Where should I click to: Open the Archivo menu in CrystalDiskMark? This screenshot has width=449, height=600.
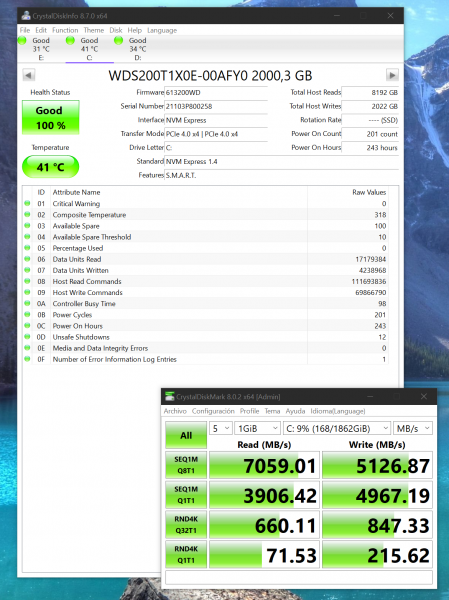pos(175,411)
